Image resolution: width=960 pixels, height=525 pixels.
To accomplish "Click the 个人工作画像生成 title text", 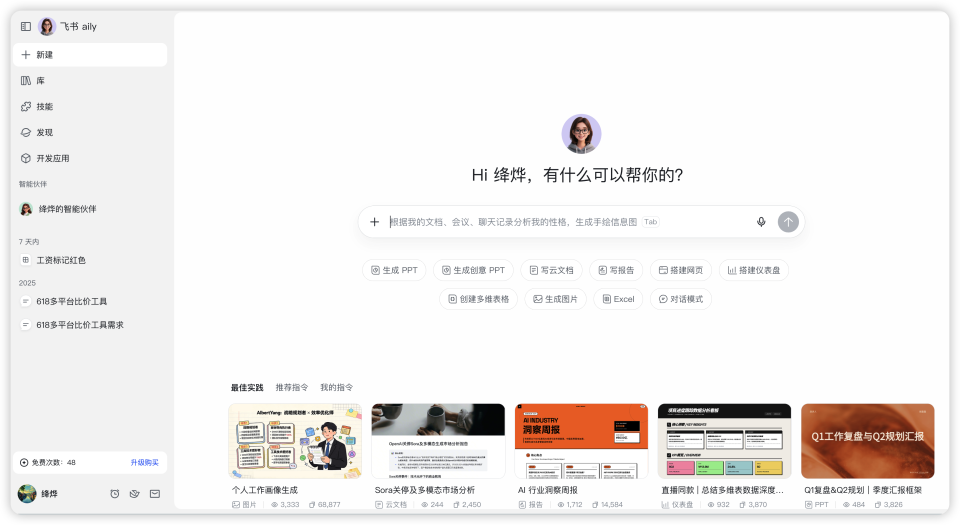I will 264,490.
